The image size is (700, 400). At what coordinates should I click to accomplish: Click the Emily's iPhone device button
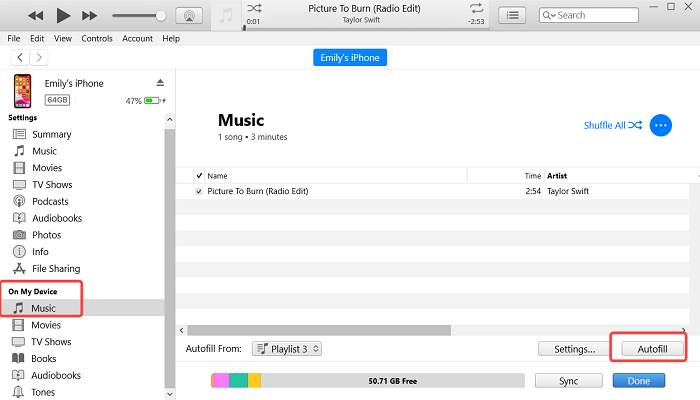350,58
